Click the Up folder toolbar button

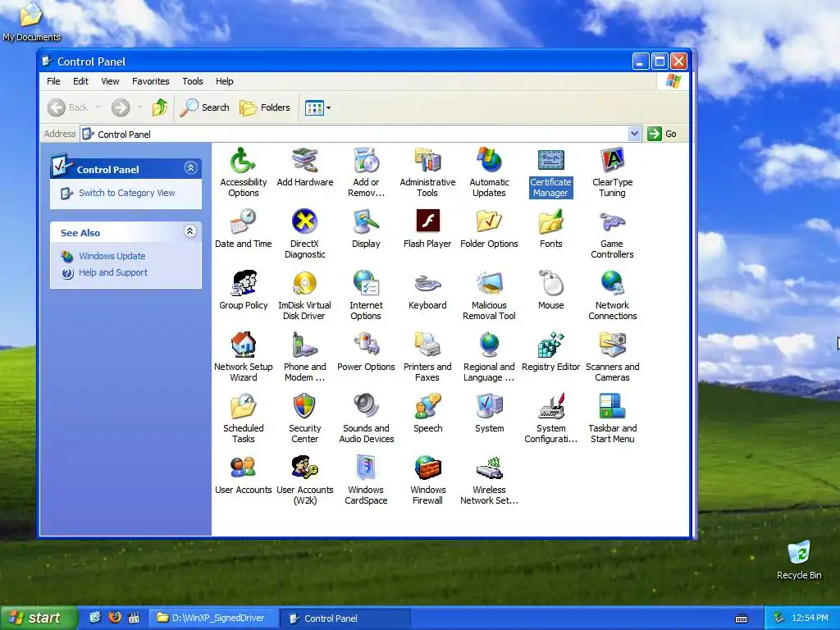[x=160, y=107]
